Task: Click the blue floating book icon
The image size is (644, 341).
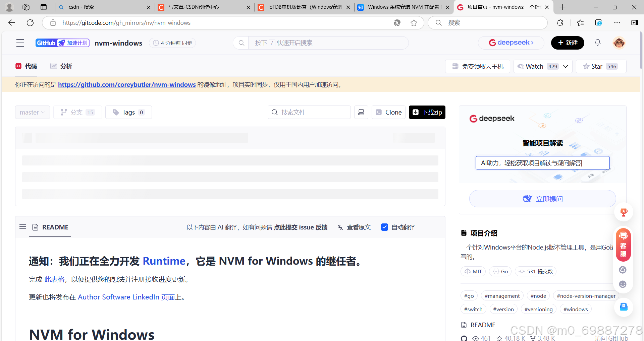Action: [624, 307]
